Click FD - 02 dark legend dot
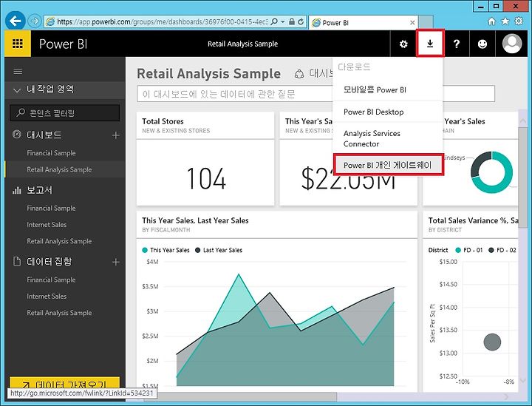The height and width of the screenshot is (406, 532). (491, 250)
